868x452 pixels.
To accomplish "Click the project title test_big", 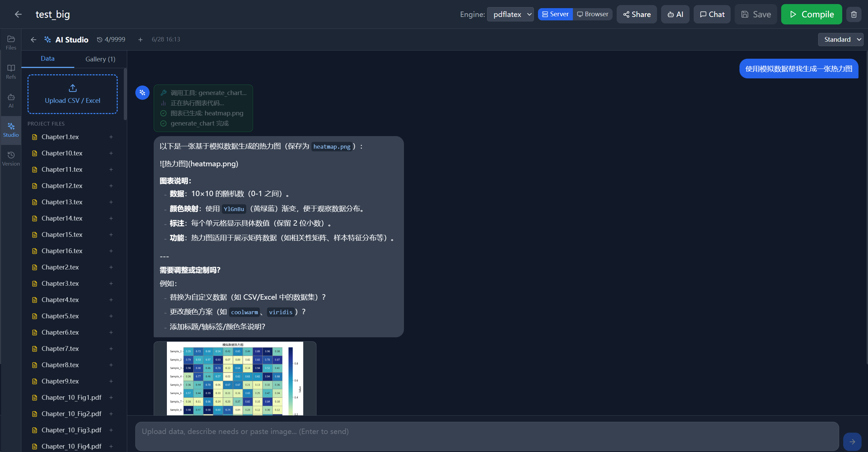I will [53, 14].
